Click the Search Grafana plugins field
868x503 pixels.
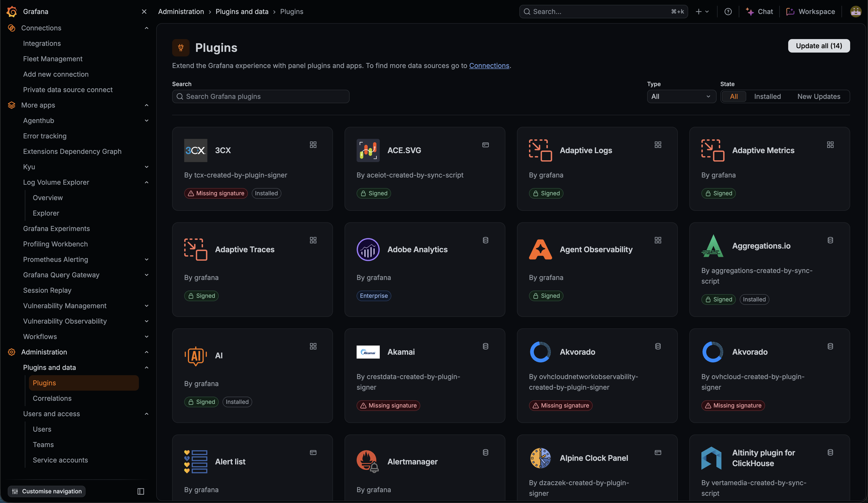coord(261,96)
